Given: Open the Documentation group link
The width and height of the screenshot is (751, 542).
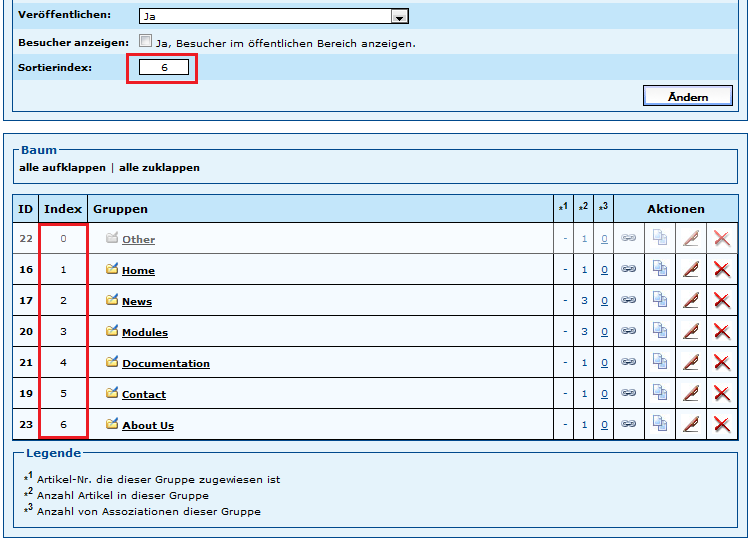Looking at the screenshot, I should point(166,364).
